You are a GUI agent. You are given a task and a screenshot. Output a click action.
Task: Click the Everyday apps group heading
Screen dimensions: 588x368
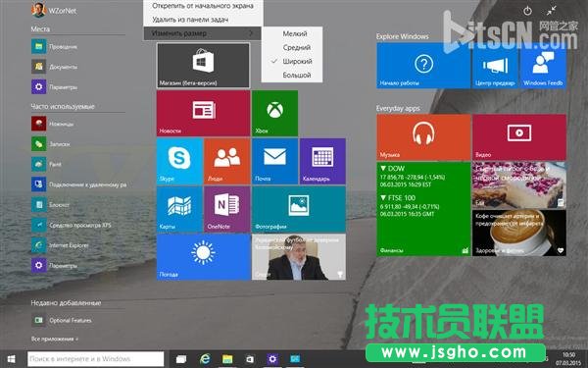[398, 109]
